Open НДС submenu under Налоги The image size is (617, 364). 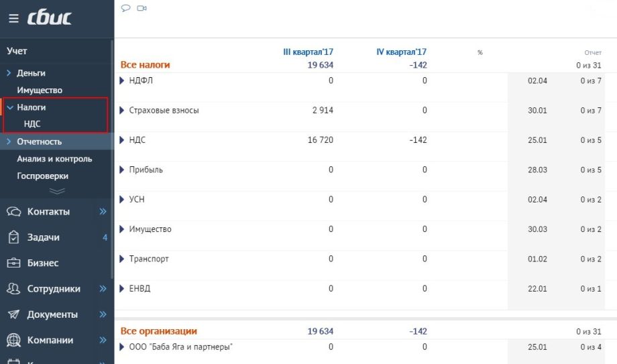pyautogui.click(x=32, y=124)
